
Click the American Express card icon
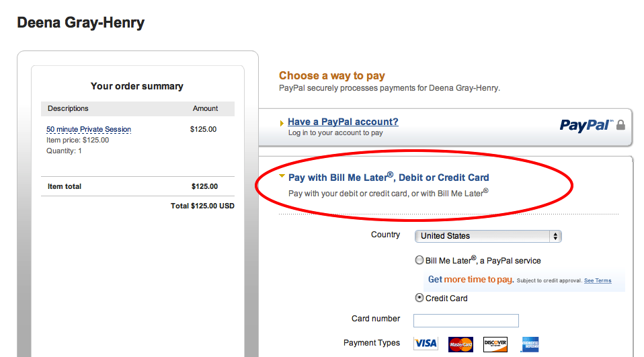pos(528,344)
